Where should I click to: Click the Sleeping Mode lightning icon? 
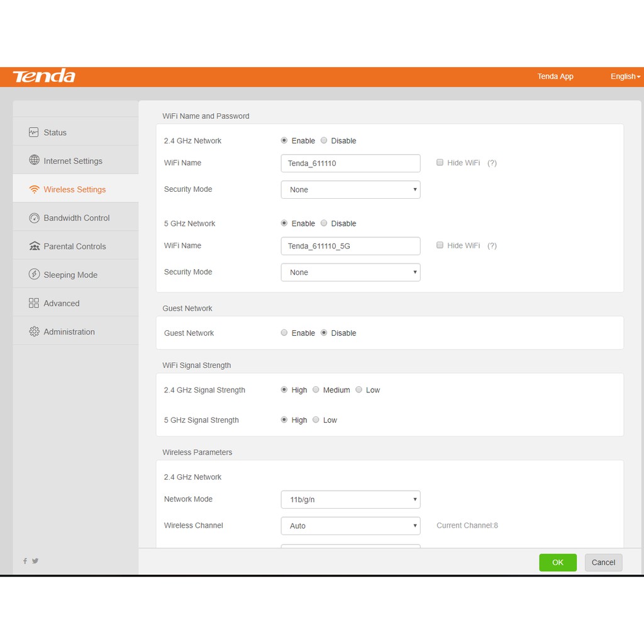34,274
